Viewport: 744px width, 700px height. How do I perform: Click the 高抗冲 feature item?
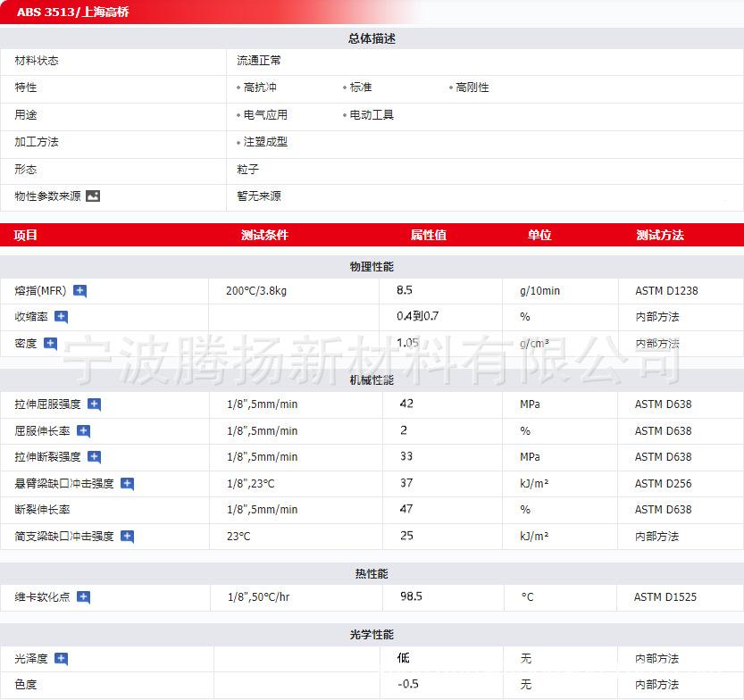pyautogui.click(x=260, y=87)
